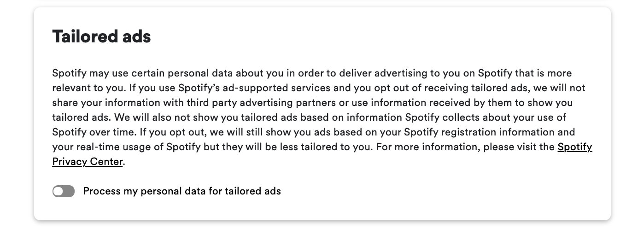
Task: Click the white knob of the toggle
Action: 59,191
